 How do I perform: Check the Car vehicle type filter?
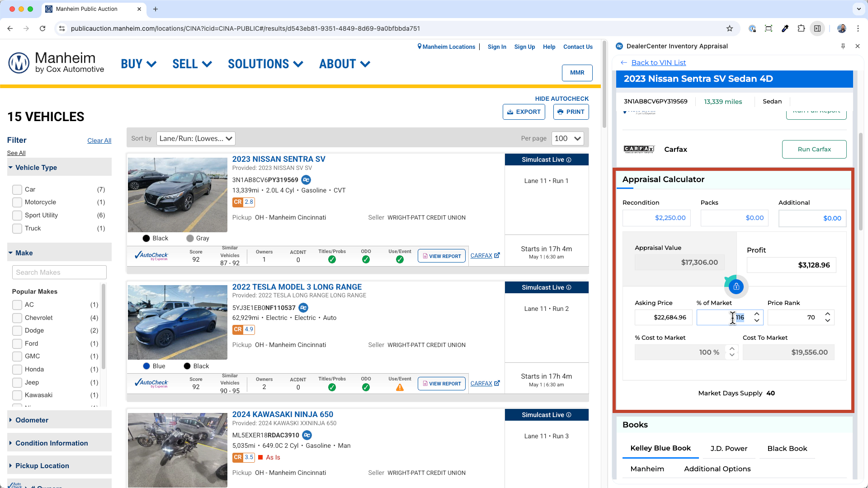click(x=17, y=190)
